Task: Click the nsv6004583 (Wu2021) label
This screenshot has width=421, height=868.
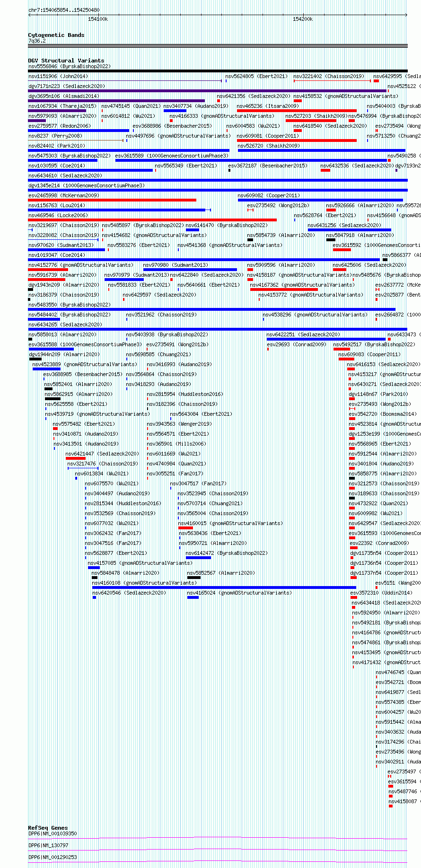Action: (253, 126)
